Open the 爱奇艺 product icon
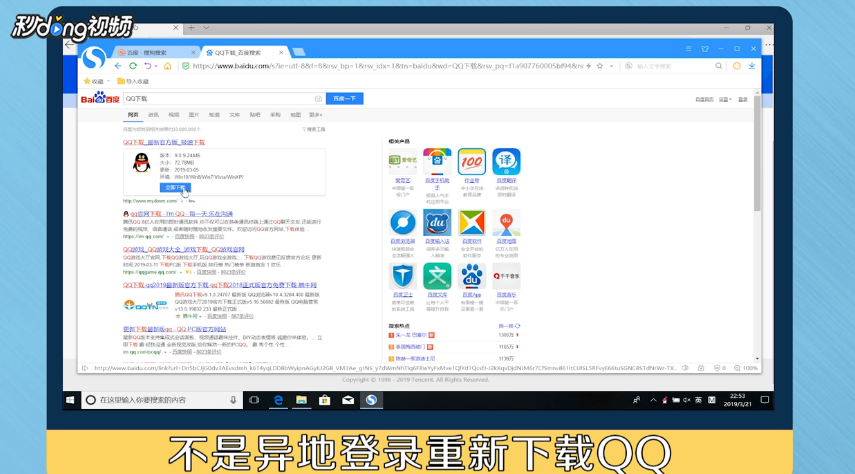Image resolution: width=855 pixels, height=474 pixels. click(x=402, y=161)
